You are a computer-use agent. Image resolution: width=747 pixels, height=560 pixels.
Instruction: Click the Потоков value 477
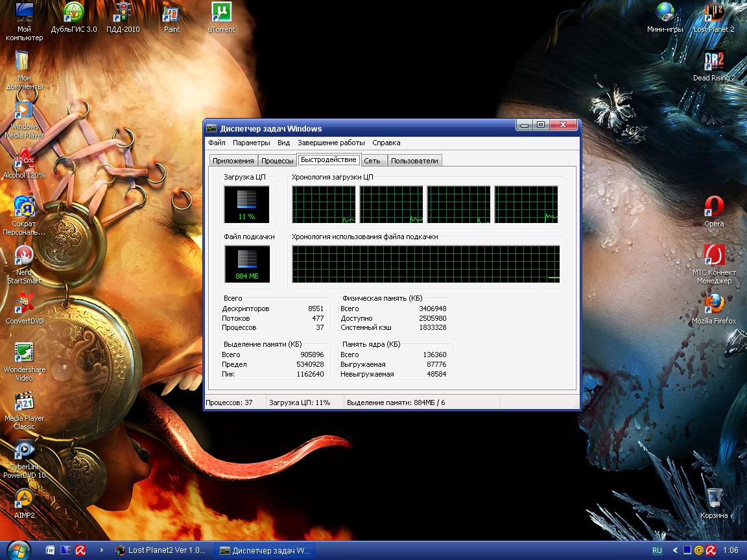point(318,318)
